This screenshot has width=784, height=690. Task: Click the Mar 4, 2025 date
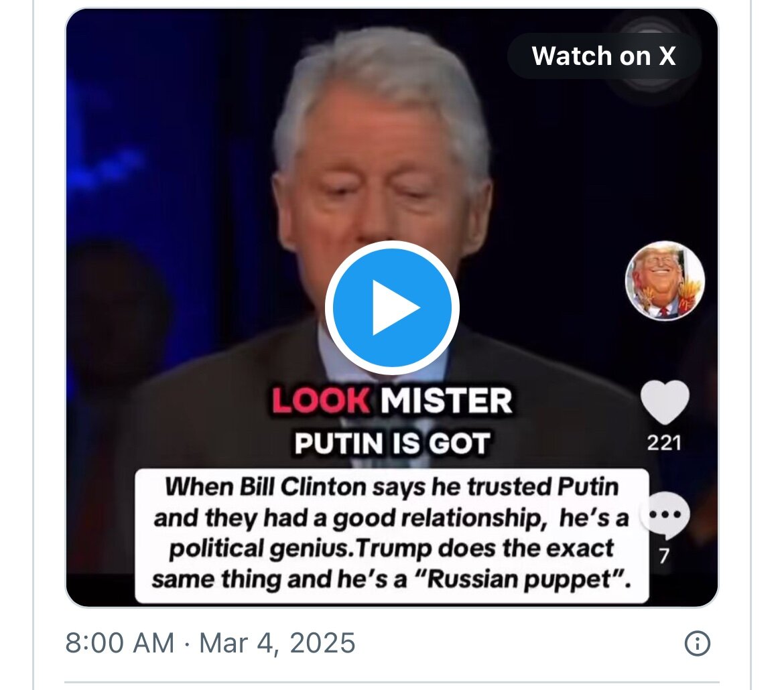pos(277,644)
